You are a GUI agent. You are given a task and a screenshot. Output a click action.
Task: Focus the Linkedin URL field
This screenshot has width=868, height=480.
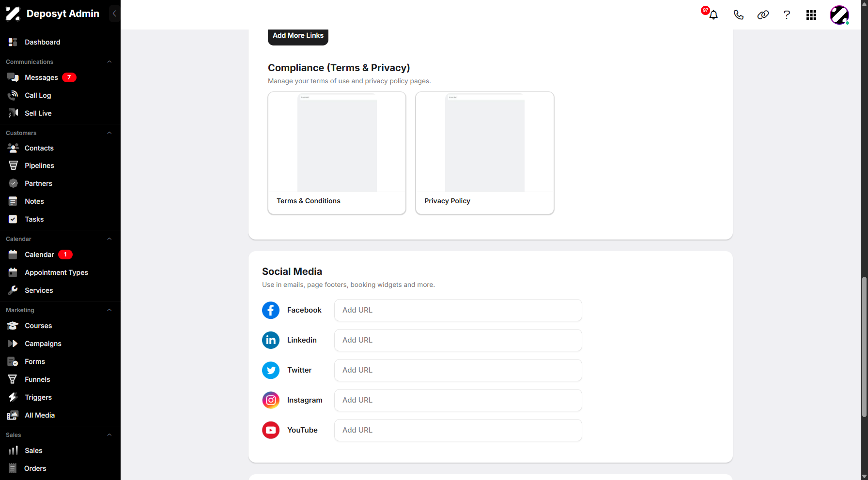click(458, 340)
